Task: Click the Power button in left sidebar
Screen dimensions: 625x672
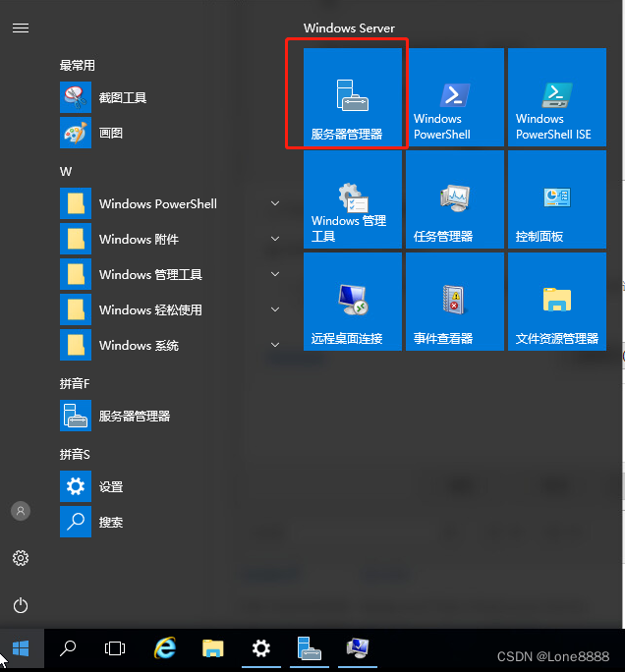Action: (x=21, y=605)
